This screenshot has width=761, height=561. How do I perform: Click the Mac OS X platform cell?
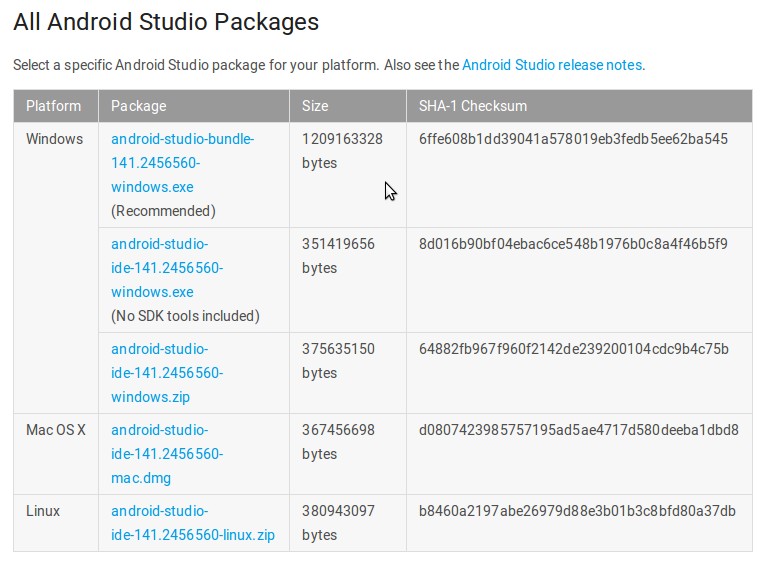55,430
